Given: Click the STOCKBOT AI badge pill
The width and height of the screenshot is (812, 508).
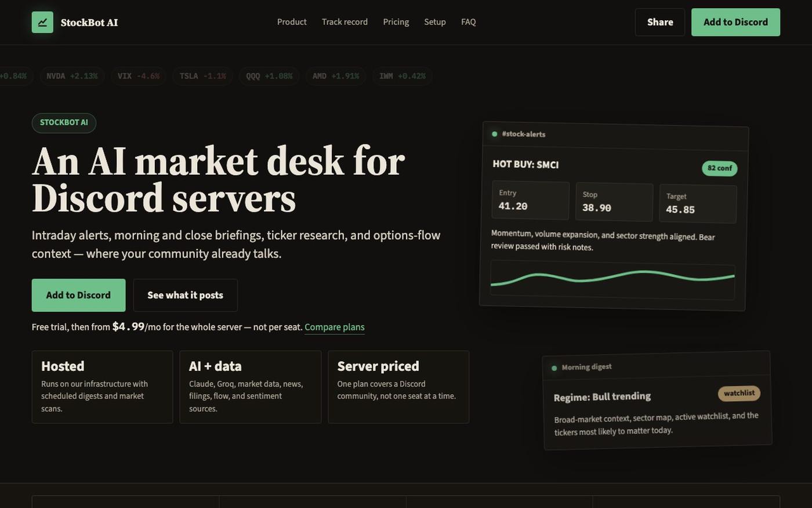Looking at the screenshot, I should [64, 123].
